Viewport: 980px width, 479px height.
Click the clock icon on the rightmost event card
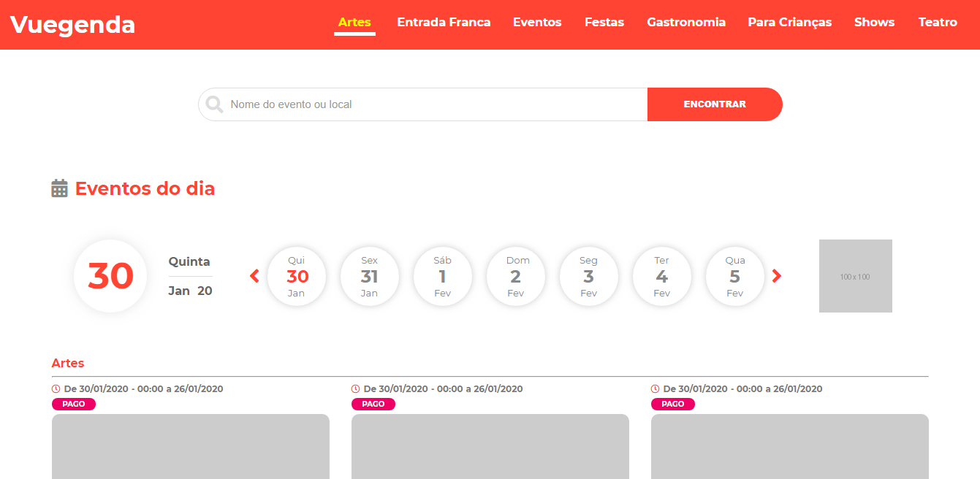pyautogui.click(x=654, y=388)
